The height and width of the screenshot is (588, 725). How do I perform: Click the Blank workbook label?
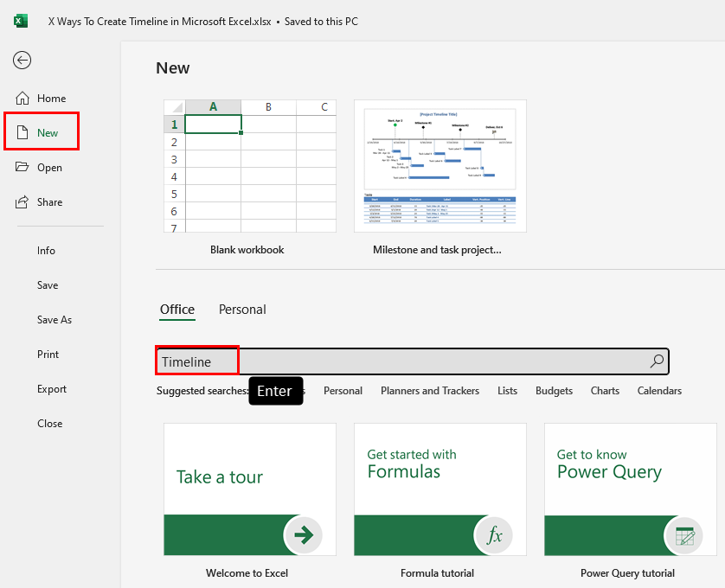(247, 250)
